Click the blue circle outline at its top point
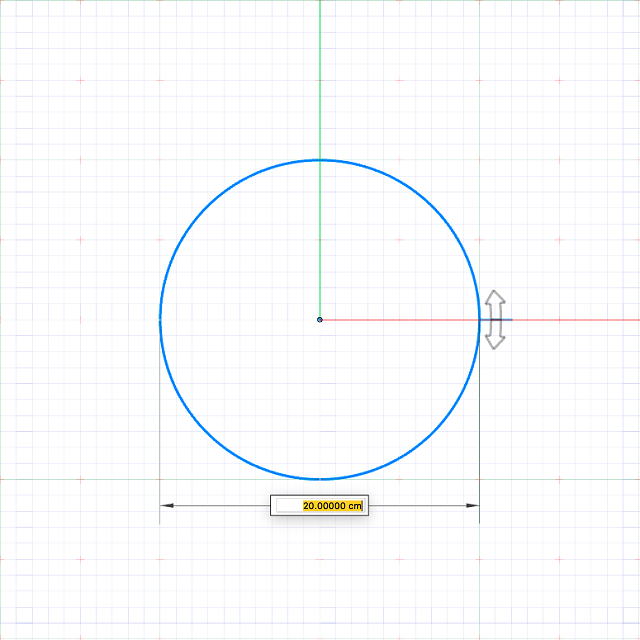This screenshot has width=640, height=640. (320, 160)
